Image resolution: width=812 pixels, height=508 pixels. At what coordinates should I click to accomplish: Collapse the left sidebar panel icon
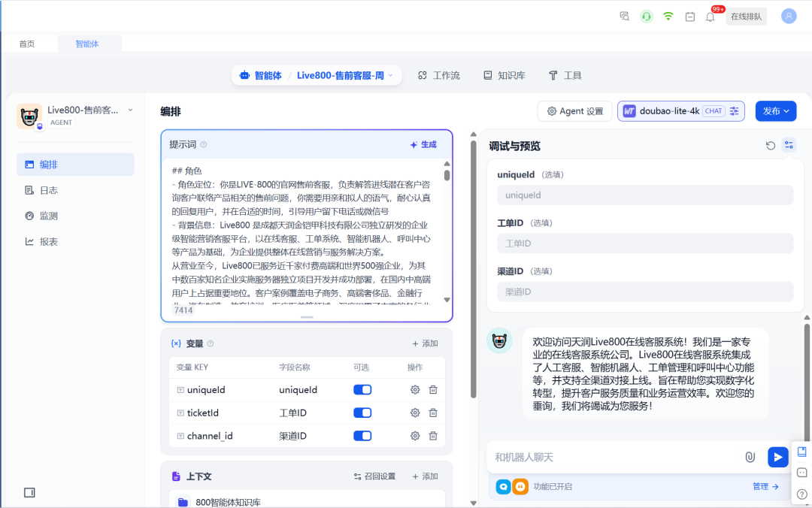pos(29,492)
